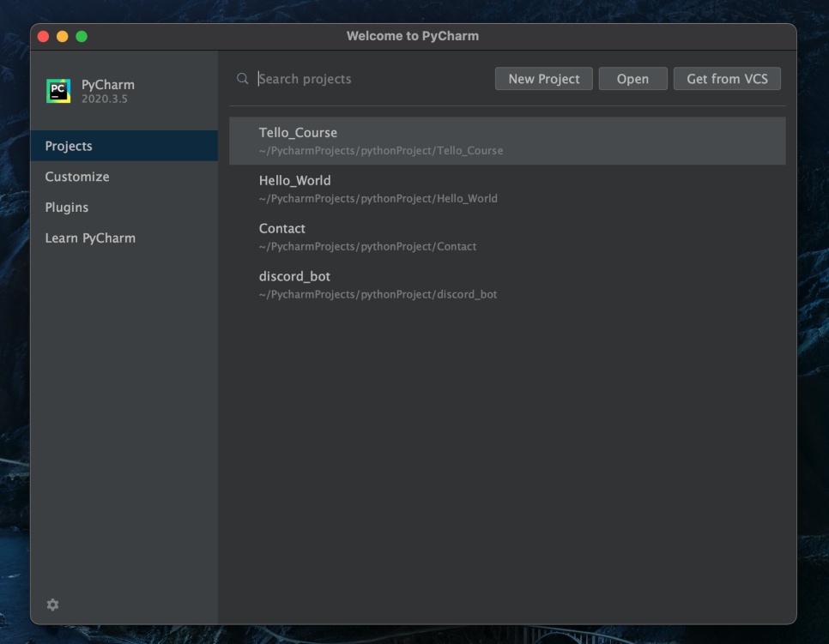
Task: Click the path ~/PycharmProjects/pythonProject/Contact
Action: 367,247
